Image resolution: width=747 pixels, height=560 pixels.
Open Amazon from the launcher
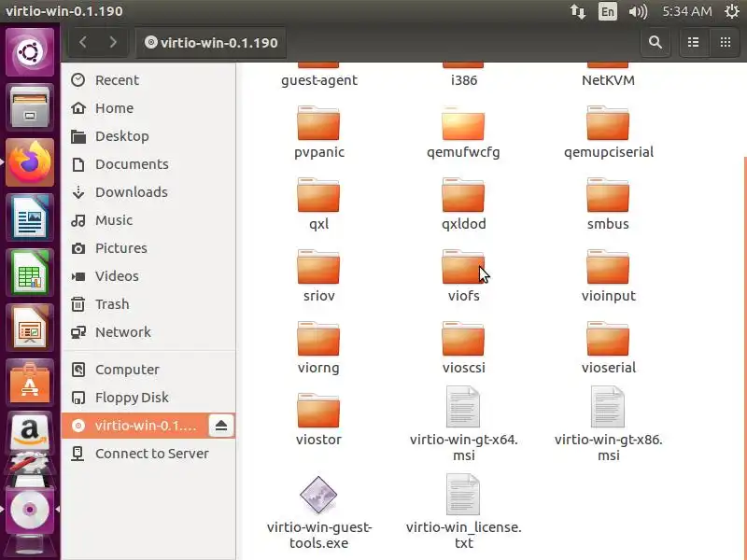pos(30,431)
